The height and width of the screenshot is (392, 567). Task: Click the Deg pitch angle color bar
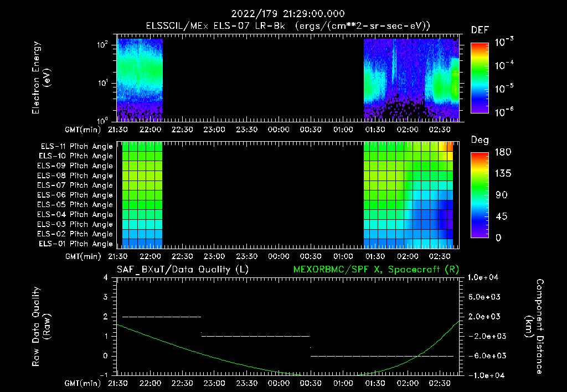coord(480,195)
